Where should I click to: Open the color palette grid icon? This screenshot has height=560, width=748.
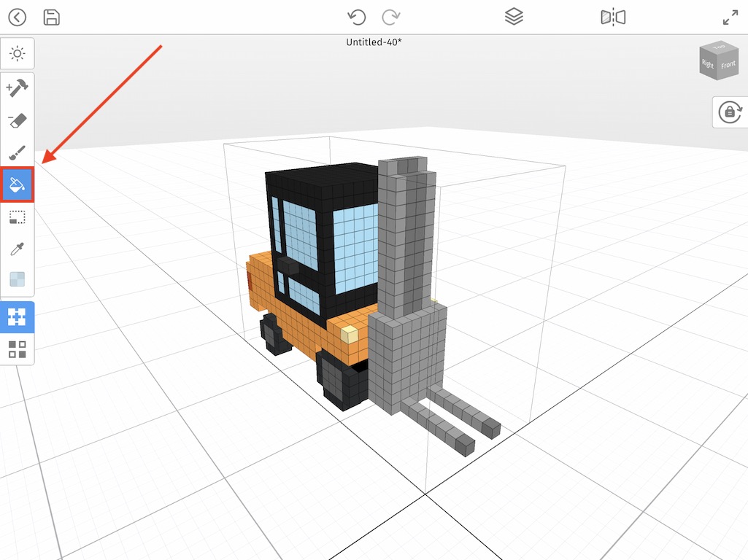pyautogui.click(x=17, y=349)
